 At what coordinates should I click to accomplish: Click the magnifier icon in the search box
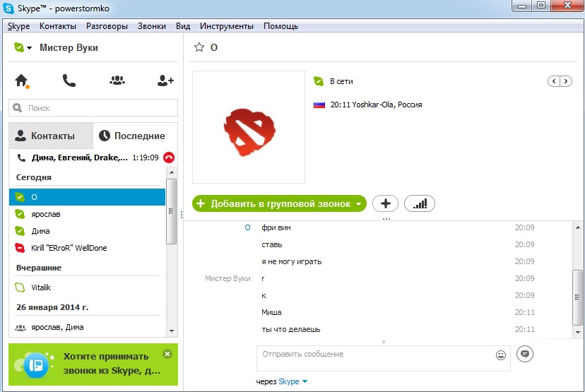17,108
